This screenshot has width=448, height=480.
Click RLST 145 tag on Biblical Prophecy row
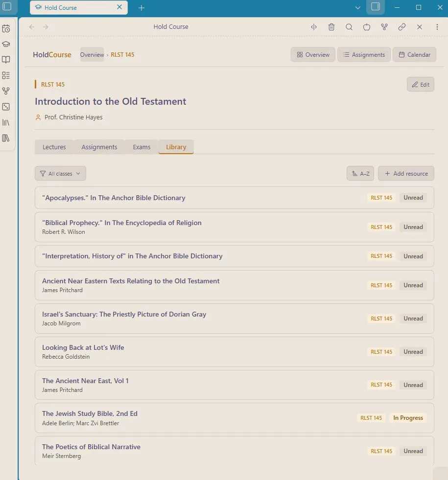click(x=381, y=227)
